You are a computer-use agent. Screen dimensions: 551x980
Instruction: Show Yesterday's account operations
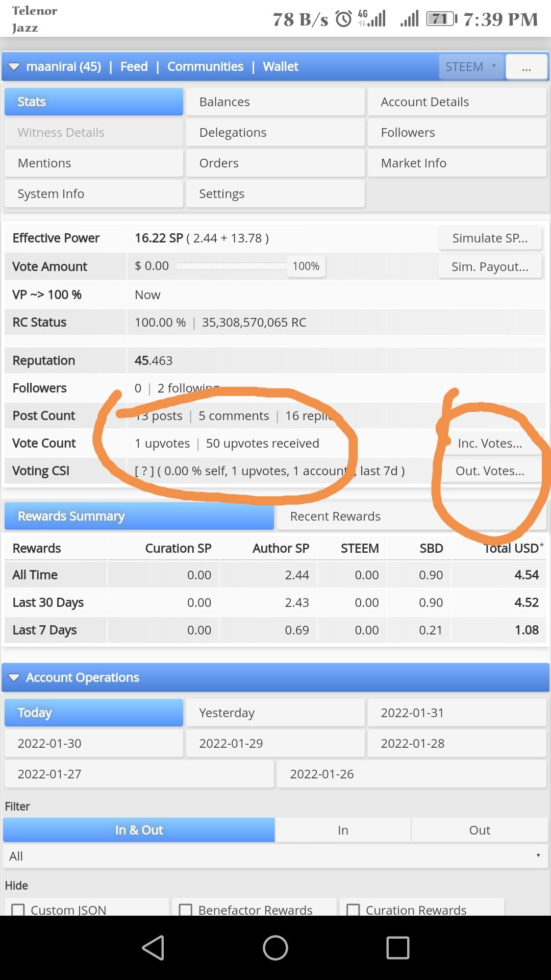pyautogui.click(x=275, y=713)
